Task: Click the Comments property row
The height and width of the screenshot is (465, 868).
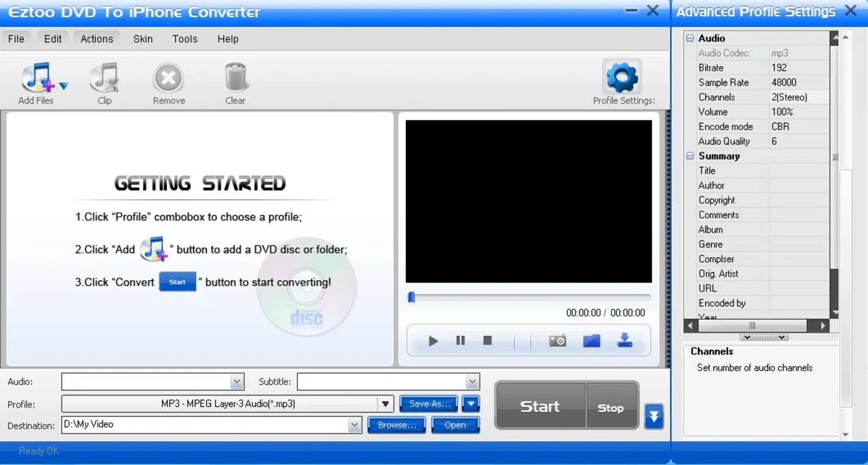Action: [x=763, y=214]
